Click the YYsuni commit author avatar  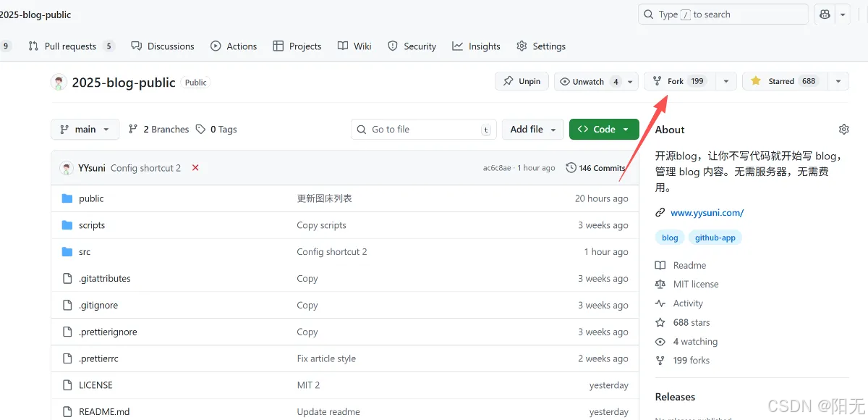click(67, 168)
